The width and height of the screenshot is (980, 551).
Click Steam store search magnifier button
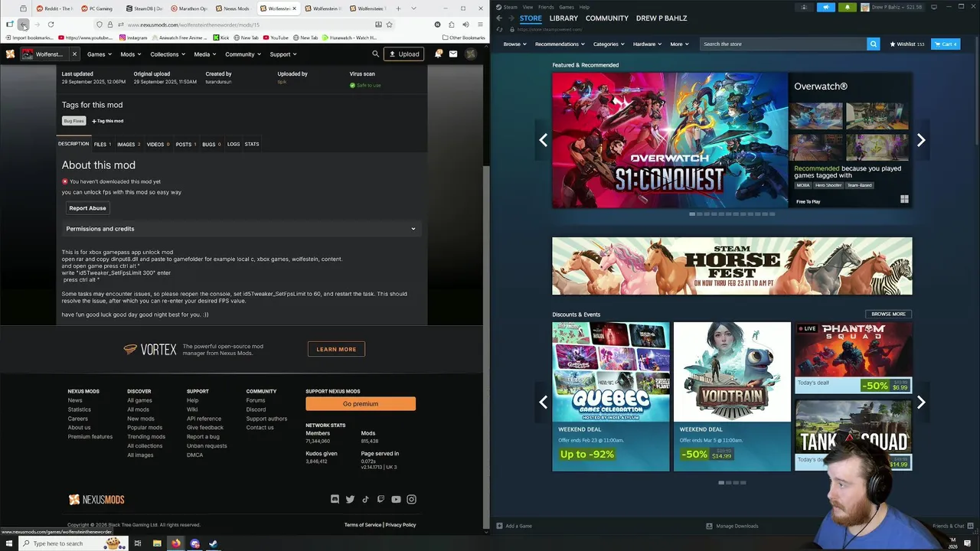(873, 44)
